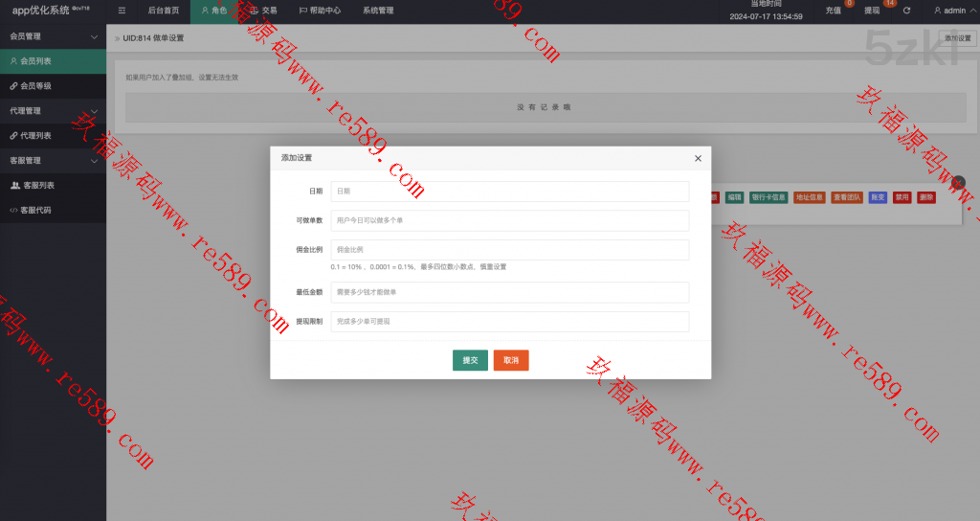The width and height of the screenshot is (980, 521).
Task: Collapse the 会员管理 sidebar group
Action: tap(95, 37)
